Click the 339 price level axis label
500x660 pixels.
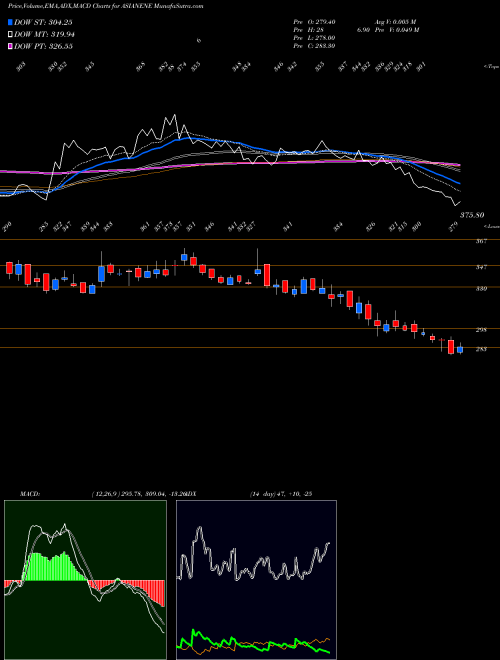(x=481, y=289)
